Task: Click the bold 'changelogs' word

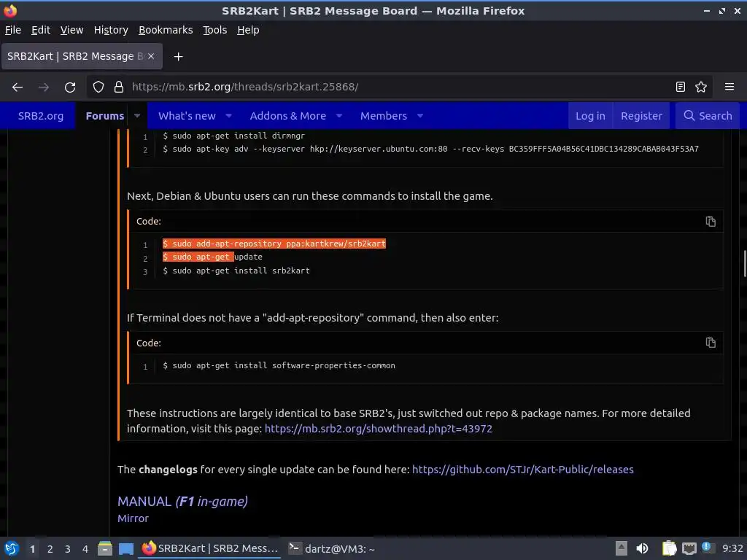Action: (168, 470)
